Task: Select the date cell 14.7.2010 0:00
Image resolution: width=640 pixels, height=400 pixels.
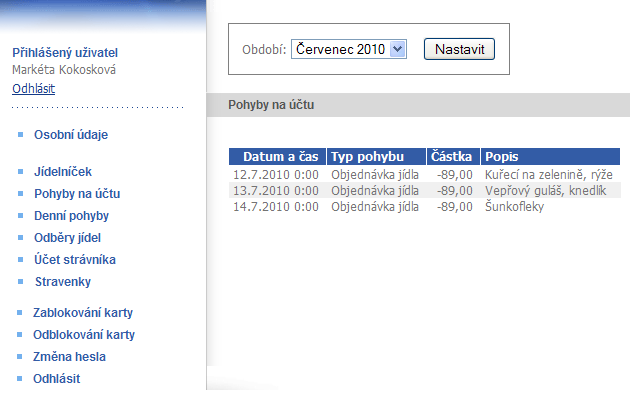Action: click(x=276, y=207)
